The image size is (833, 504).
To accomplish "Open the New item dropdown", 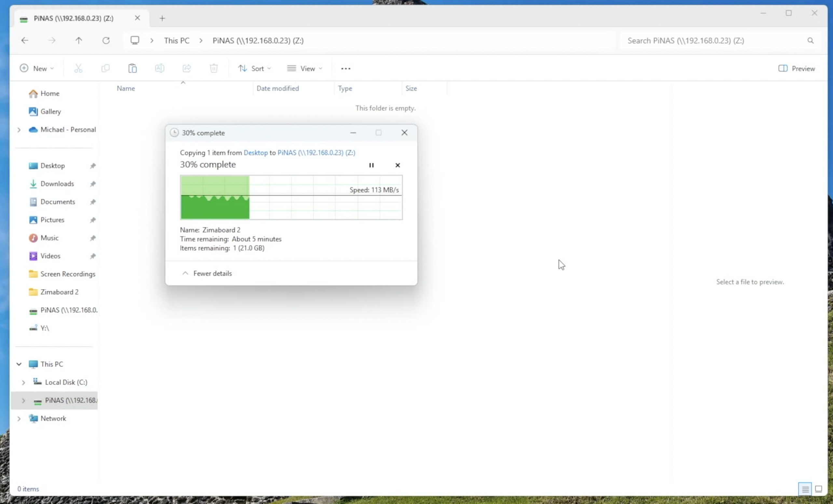I will 36,69.
